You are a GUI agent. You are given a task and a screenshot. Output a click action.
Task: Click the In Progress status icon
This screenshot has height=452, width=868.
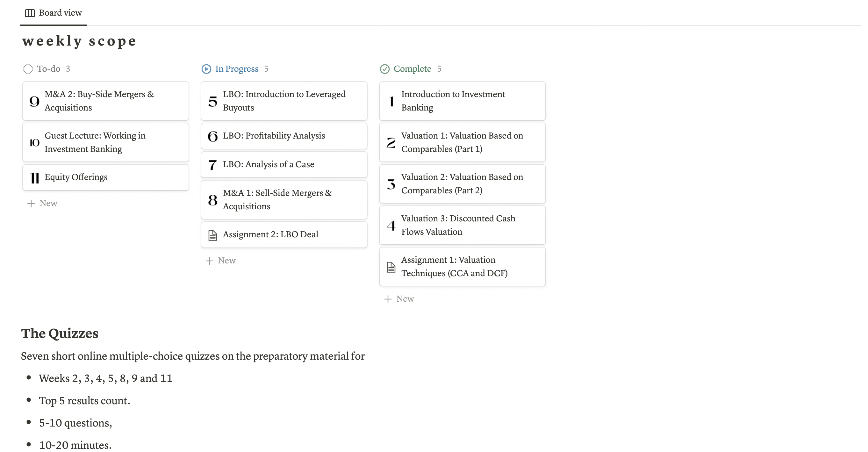point(206,69)
